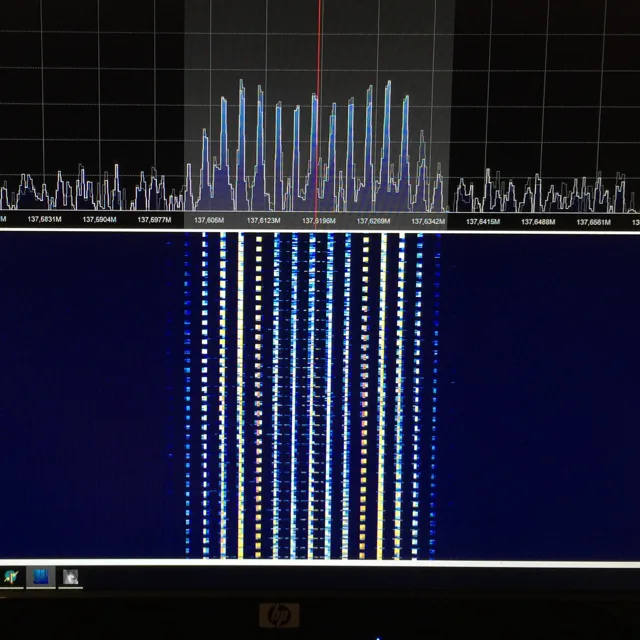Open the grayscale image taskbar app icon
640x640 pixels.
click(71, 577)
